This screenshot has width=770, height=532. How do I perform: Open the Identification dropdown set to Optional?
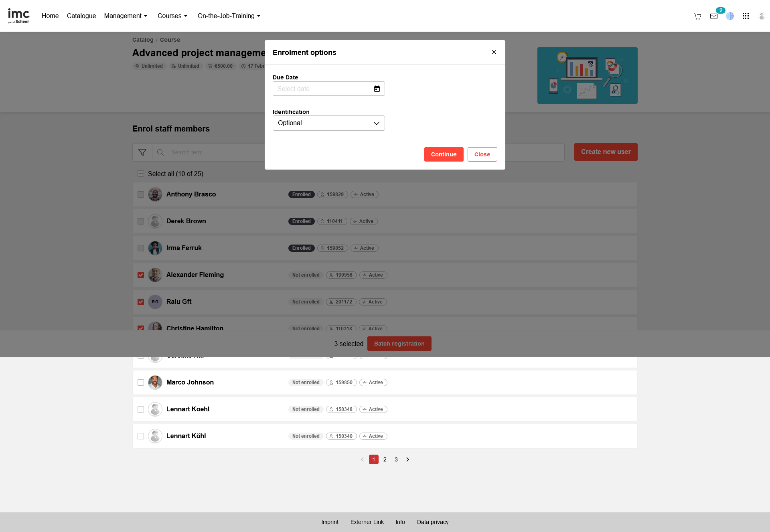click(x=328, y=123)
